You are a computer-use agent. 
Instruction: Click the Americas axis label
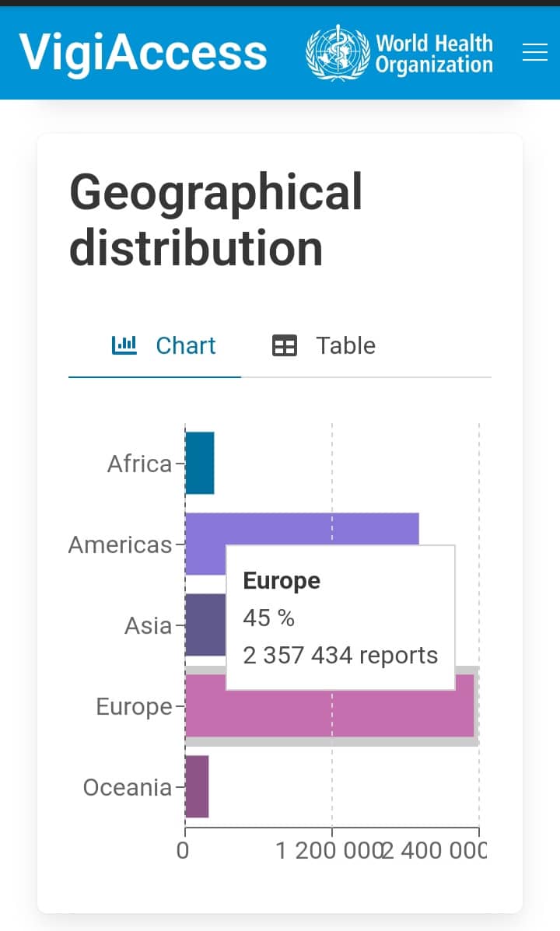coord(120,544)
